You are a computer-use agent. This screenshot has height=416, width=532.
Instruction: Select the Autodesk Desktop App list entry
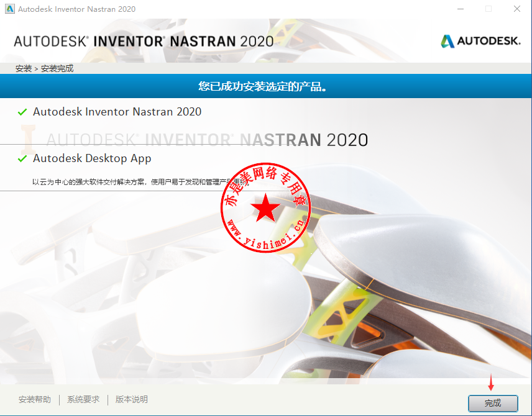coord(92,158)
